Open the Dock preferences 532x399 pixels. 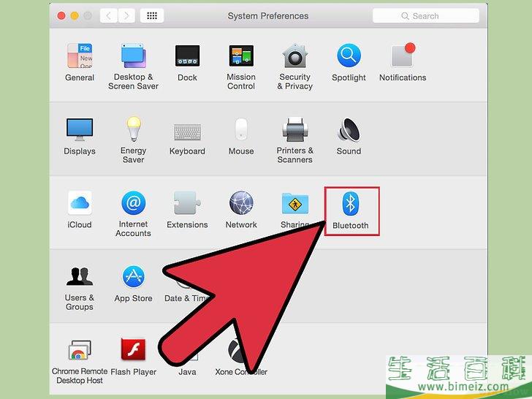[x=187, y=62]
